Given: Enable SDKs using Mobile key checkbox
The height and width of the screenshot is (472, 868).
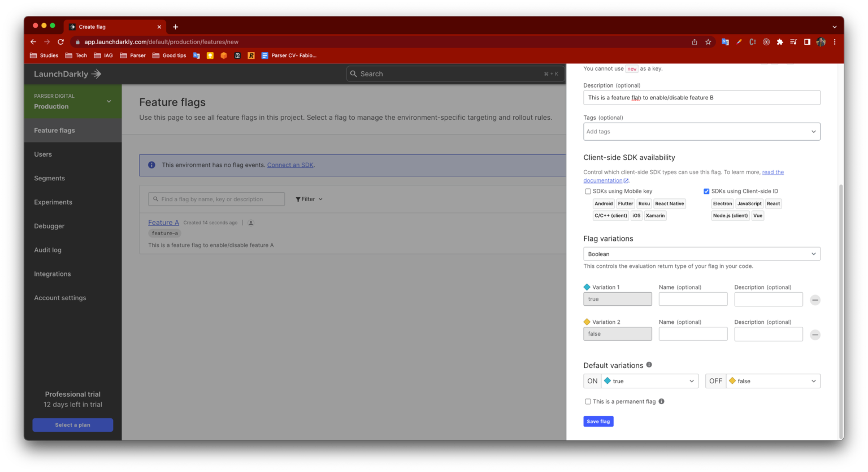Looking at the screenshot, I should point(588,192).
